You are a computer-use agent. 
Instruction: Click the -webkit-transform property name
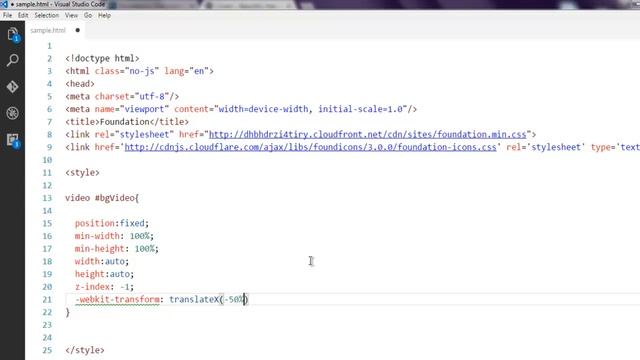coord(117,299)
